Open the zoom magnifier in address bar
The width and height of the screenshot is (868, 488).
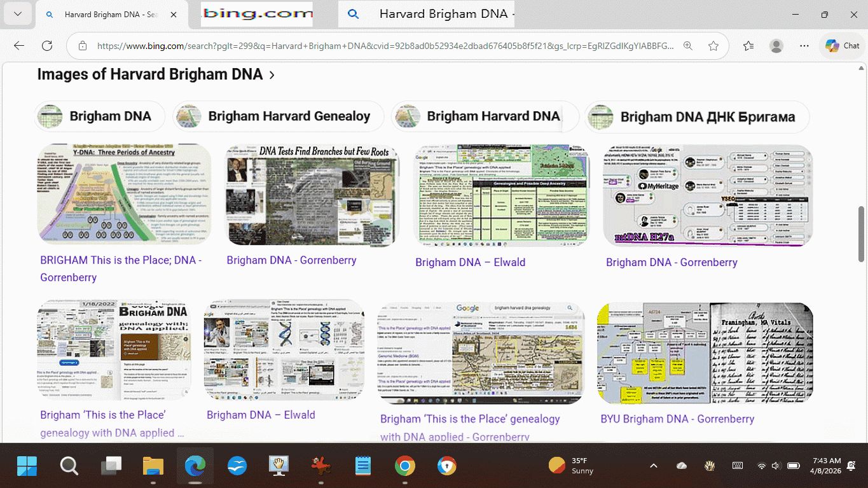(687, 46)
